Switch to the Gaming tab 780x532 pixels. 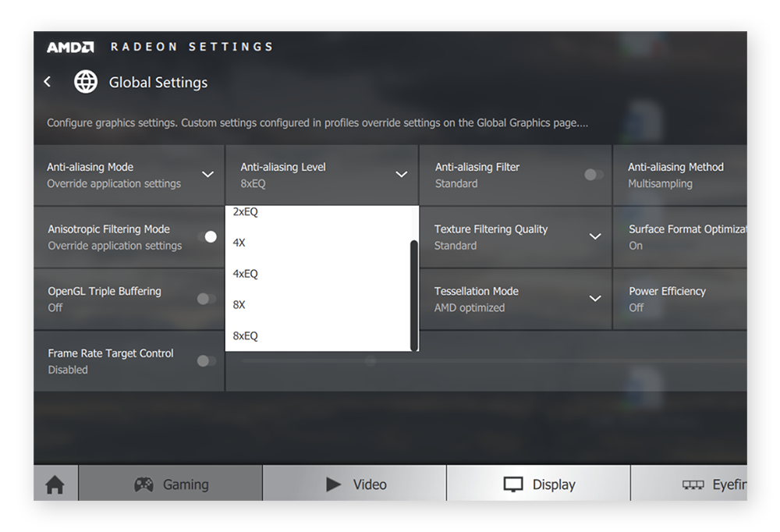point(171,483)
